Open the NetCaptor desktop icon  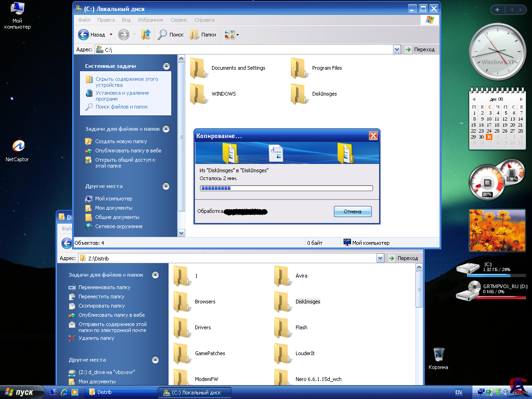point(17,148)
